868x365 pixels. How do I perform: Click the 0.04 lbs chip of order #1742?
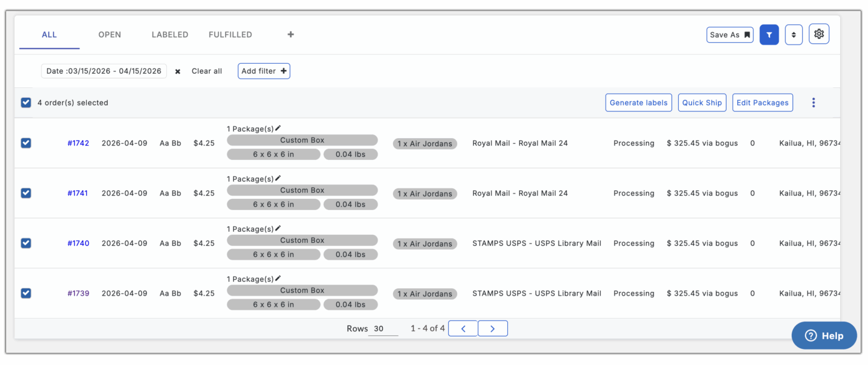tap(350, 155)
